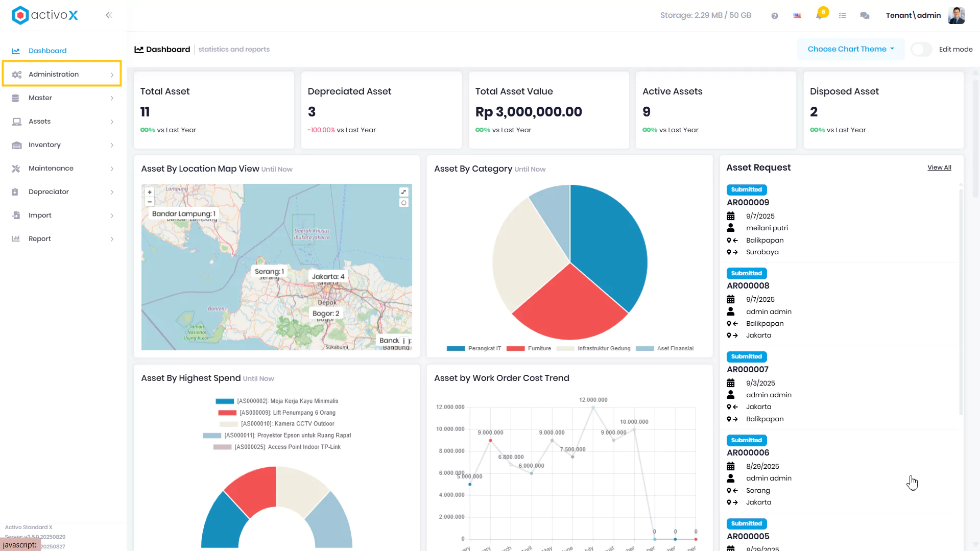Expand Report submenu chevron
The image size is (980, 551).
tap(112, 239)
